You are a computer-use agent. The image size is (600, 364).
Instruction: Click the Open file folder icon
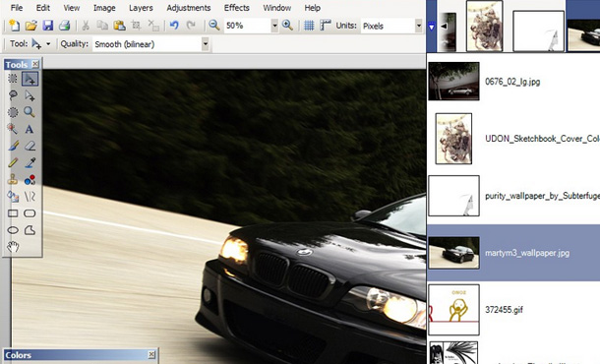[x=30, y=26]
